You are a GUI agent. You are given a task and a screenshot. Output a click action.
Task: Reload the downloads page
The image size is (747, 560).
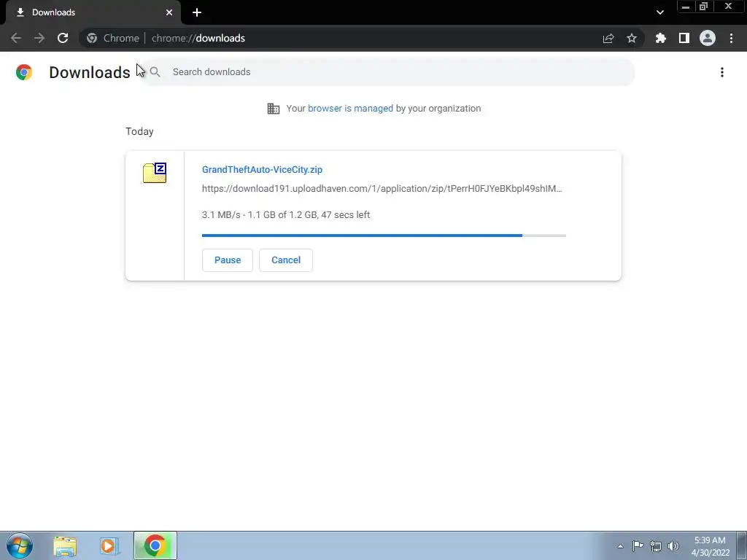[63, 38]
